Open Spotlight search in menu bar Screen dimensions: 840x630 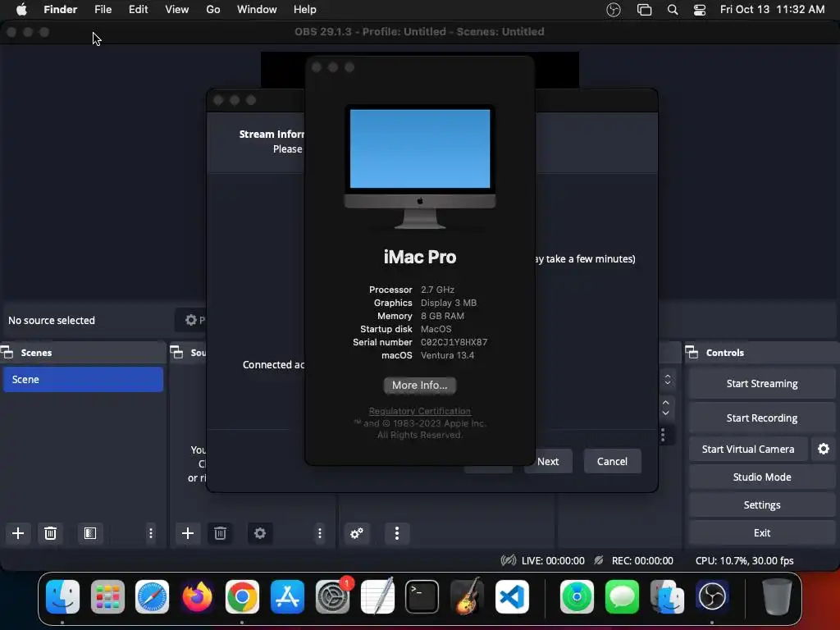(673, 10)
